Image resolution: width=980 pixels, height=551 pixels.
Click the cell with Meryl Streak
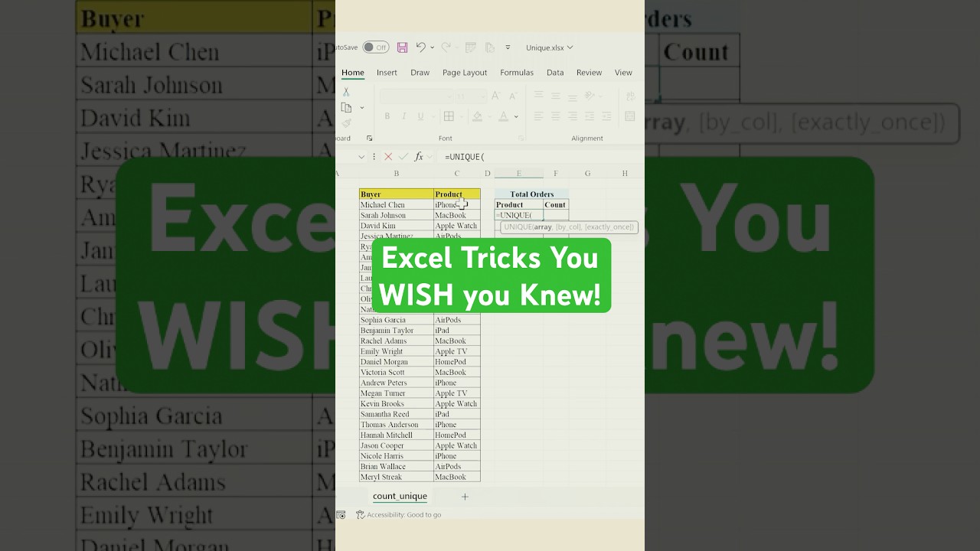coord(397,477)
